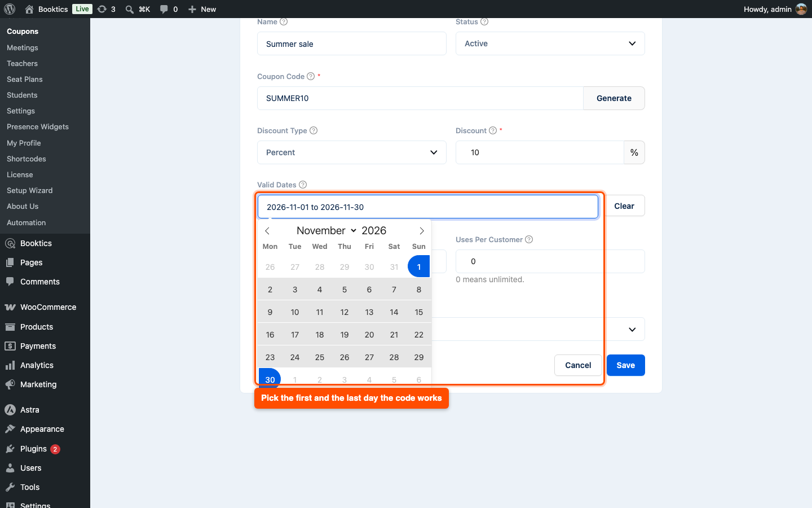Image resolution: width=812 pixels, height=508 pixels.
Task: Open the Booktics site home icon
Action: click(29, 9)
